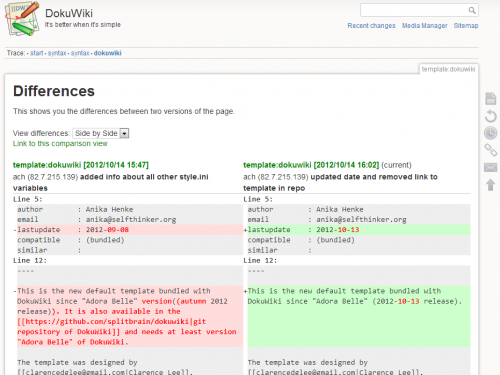The width and height of the screenshot is (500, 375).
Task: Click the envelope subscribe icon
Action: (491, 167)
